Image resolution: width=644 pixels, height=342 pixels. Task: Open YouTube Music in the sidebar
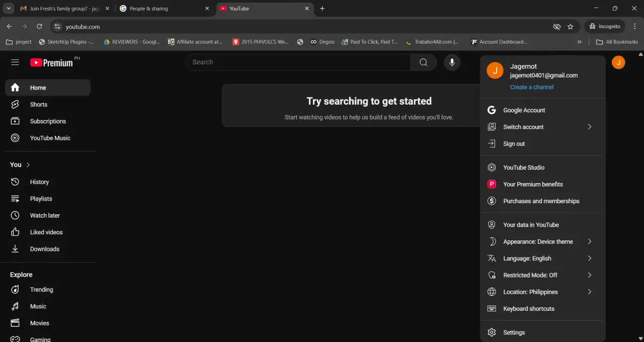coord(48,138)
